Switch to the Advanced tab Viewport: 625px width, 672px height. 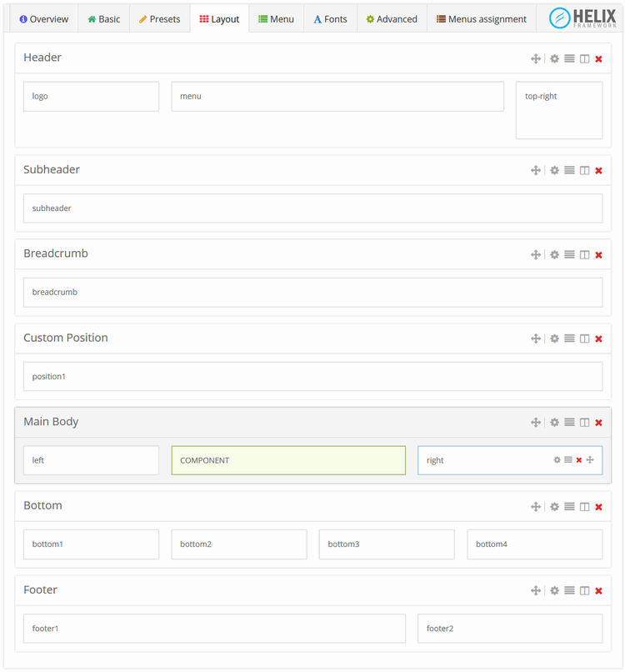pos(392,19)
